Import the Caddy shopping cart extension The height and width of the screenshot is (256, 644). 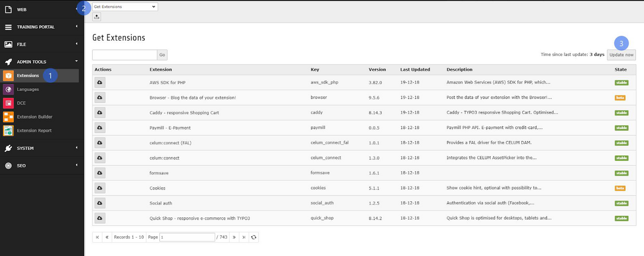point(100,113)
